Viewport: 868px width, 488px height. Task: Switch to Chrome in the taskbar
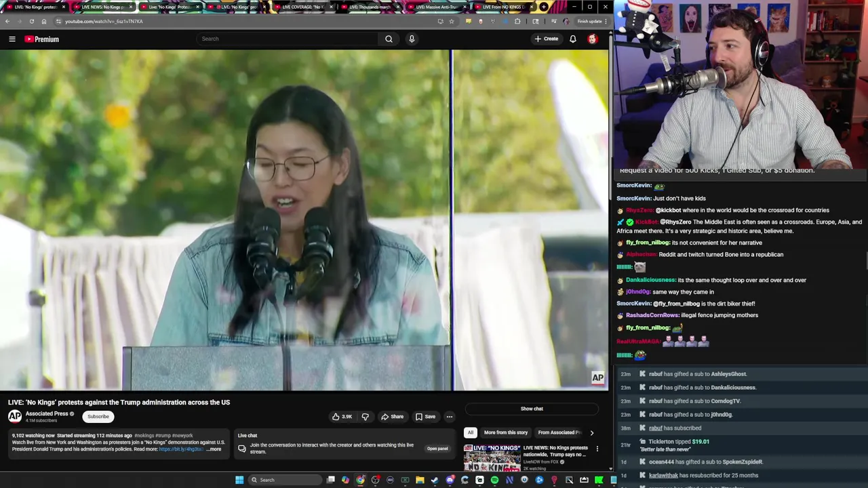tap(360, 480)
